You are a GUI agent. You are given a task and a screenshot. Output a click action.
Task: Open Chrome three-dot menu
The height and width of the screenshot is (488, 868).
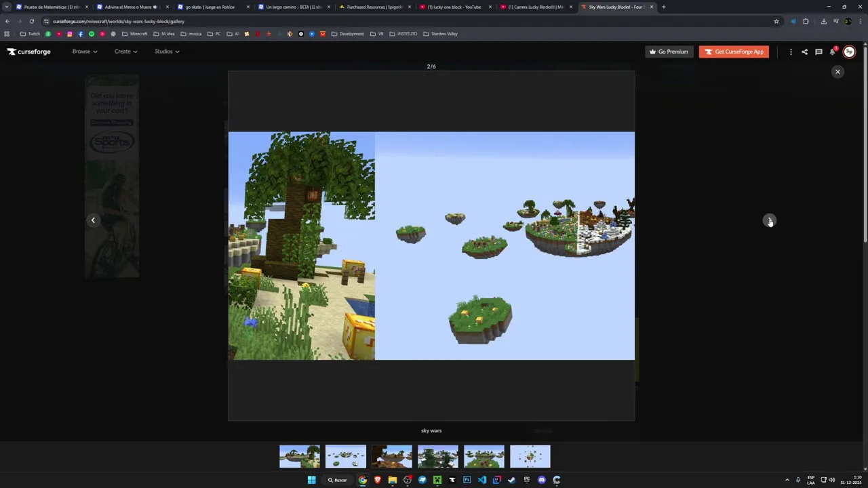(x=861, y=21)
